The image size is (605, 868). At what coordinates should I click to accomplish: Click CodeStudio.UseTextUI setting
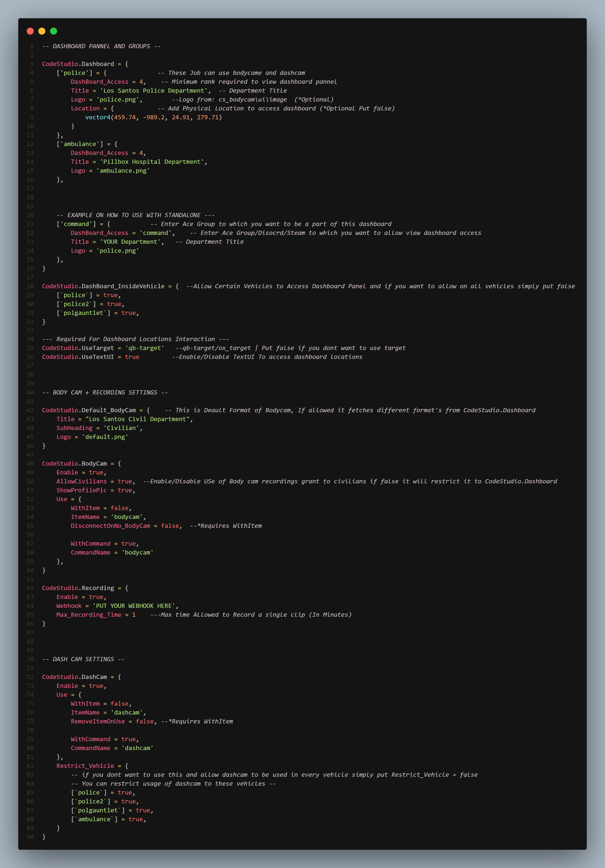(x=78, y=357)
